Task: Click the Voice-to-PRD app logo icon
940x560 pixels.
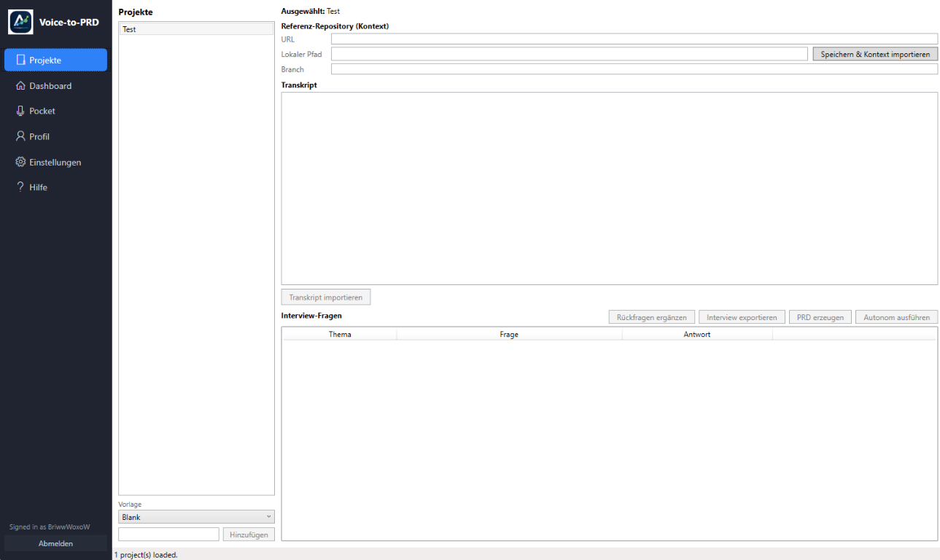Action: point(20,22)
